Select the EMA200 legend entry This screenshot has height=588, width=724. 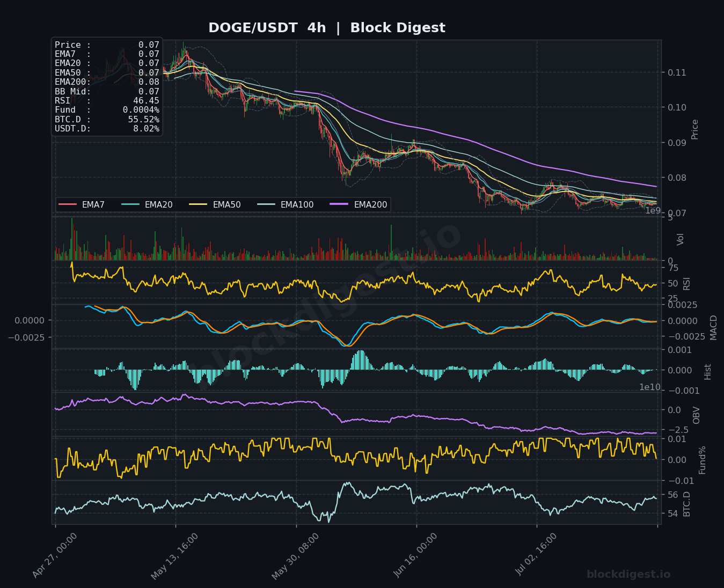point(359,204)
